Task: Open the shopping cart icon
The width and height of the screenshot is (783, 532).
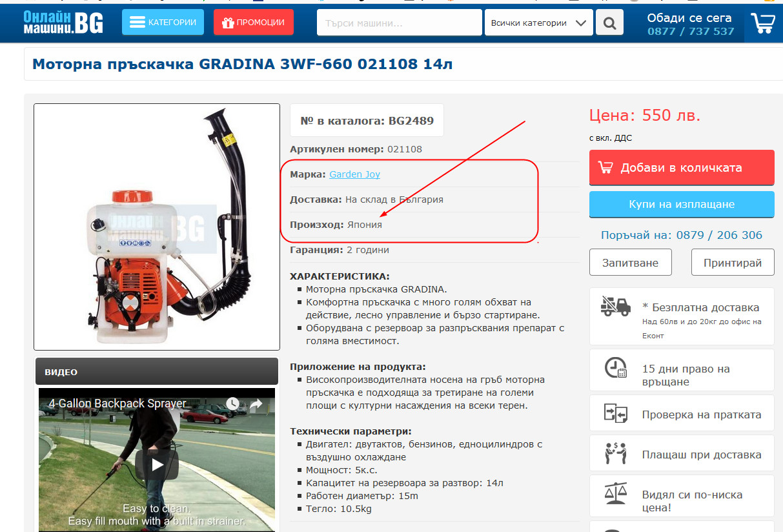Action: coord(763,23)
